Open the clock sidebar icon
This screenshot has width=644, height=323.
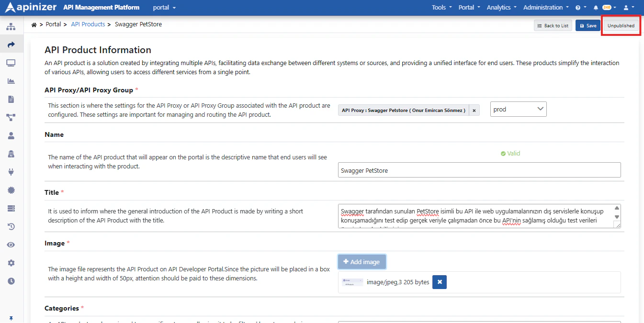[11, 281]
